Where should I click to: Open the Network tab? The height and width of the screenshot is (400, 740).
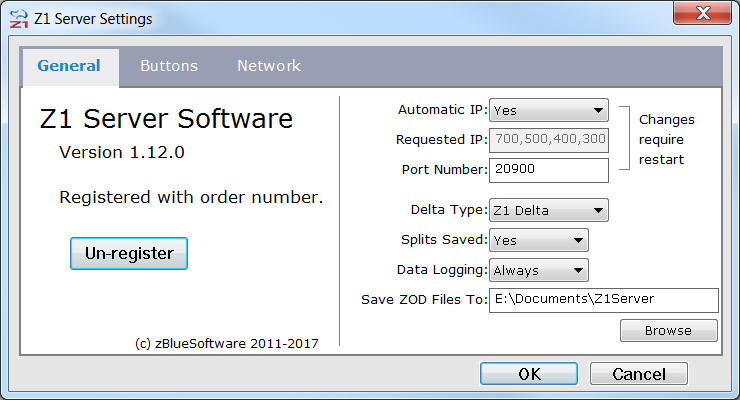coord(269,66)
